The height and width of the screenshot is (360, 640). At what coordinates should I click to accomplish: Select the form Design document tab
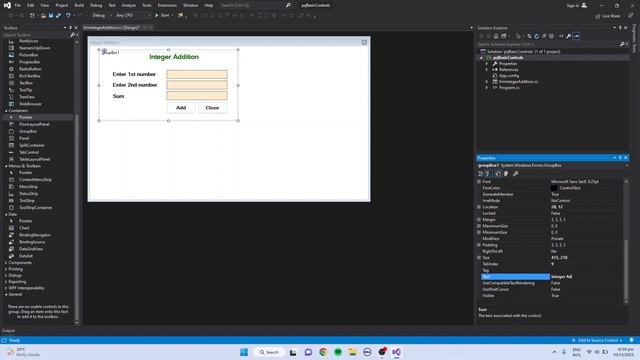pos(112,28)
